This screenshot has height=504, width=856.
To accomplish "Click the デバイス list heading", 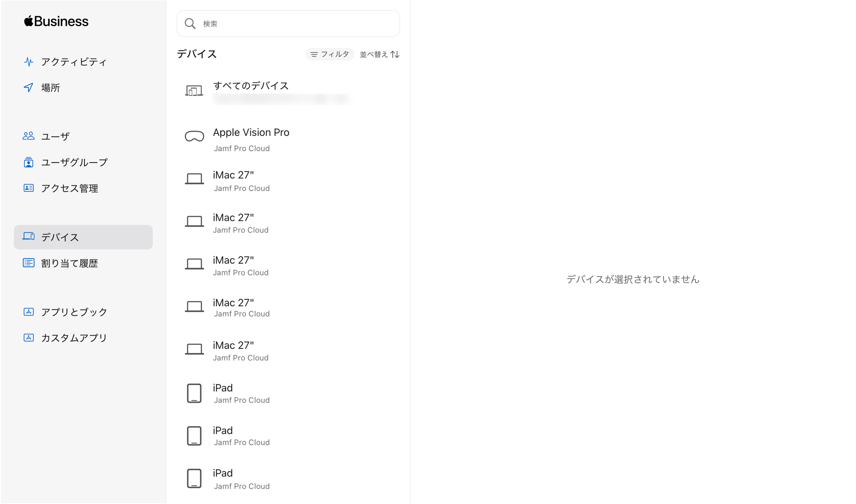I will pos(197,54).
